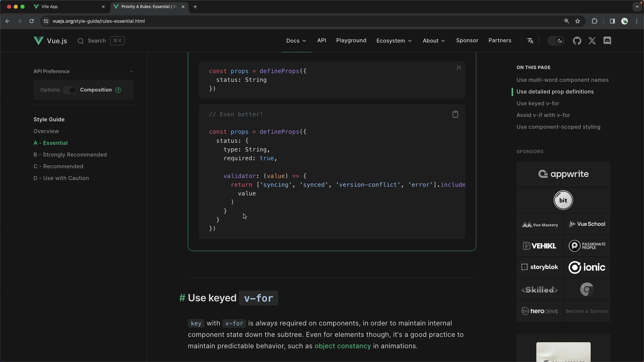Viewport: 644px width, 362px height.
Task: Open the Chrome tab search dropdown
Action: tap(637, 7)
